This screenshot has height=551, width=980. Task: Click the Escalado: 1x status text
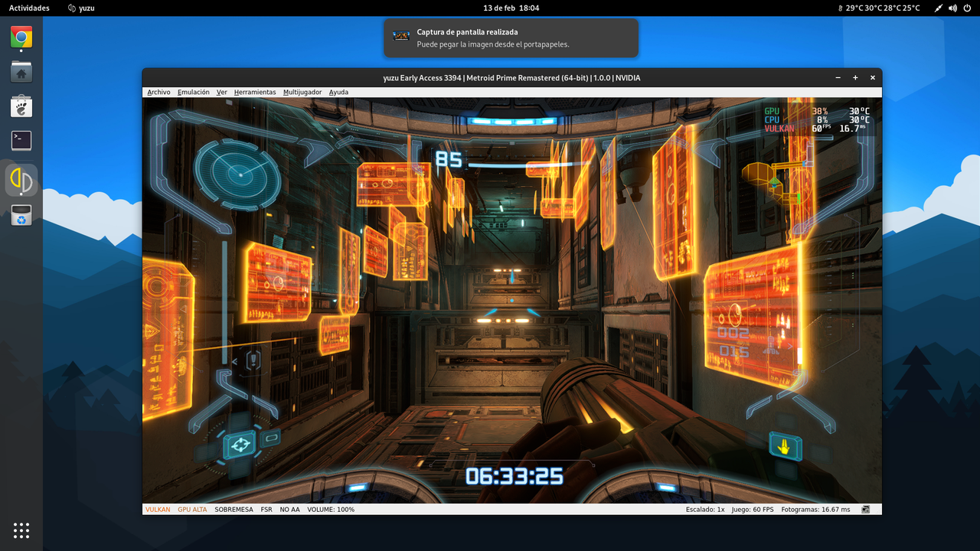tap(705, 509)
